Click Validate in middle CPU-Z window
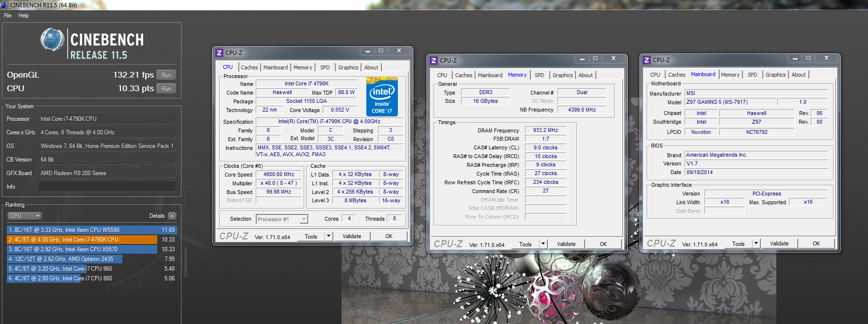 click(x=566, y=244)
